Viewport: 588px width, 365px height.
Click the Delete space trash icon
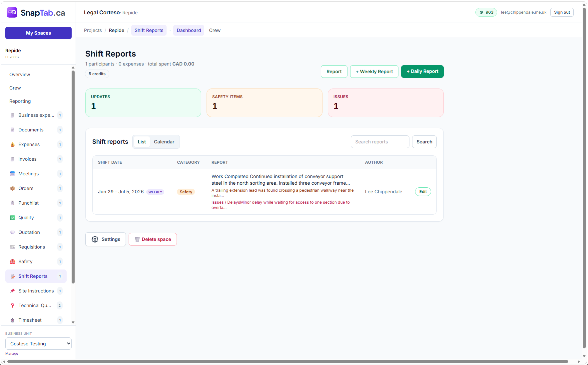[137, 239]
